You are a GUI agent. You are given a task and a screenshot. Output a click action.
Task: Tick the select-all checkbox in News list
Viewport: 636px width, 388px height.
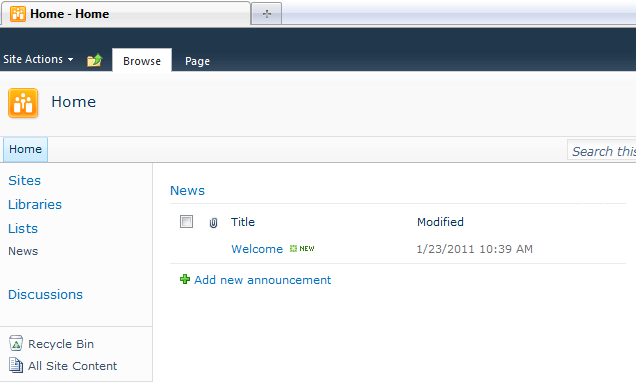point(187,222)
